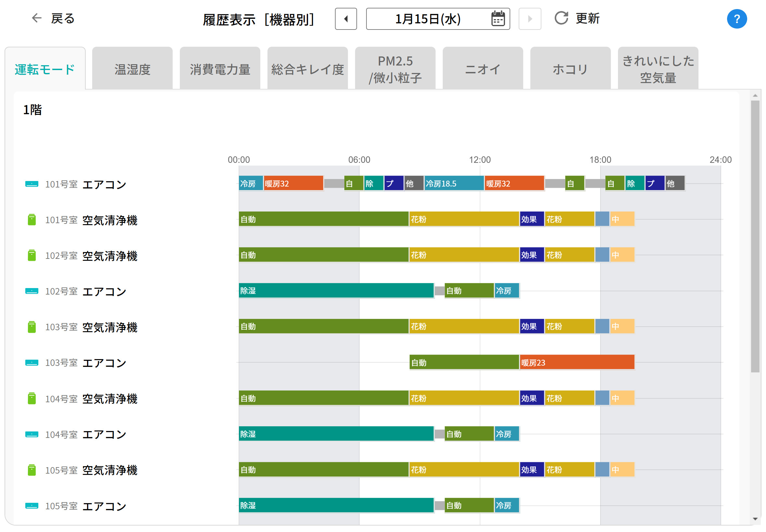The height and width of the screenshot is (532, 766).
Task: Click the 102号室 空気清浄機 device icon
Action: (31, 255)
